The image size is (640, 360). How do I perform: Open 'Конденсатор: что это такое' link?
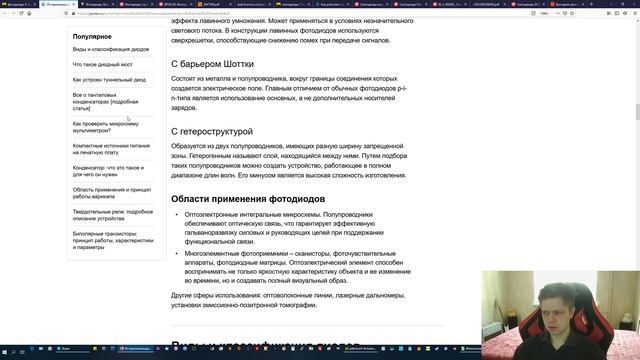[x=108, y=171]
